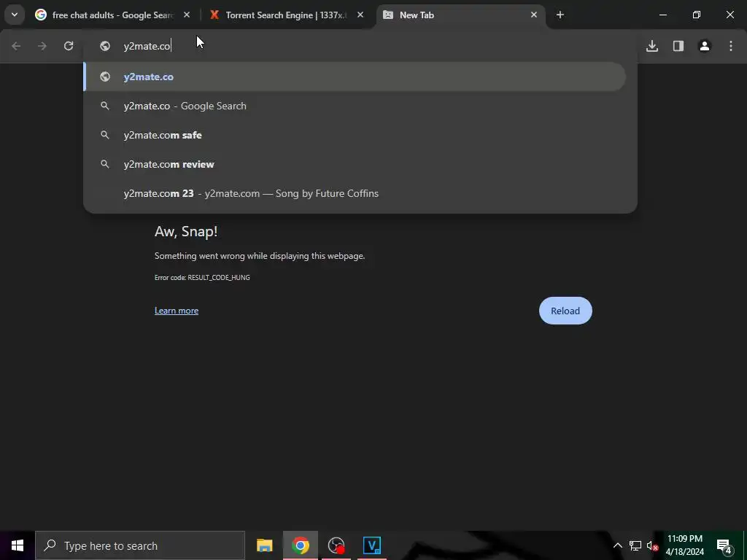Close the New Tab tab
The image size is (747, 560).
coord(534,15)
